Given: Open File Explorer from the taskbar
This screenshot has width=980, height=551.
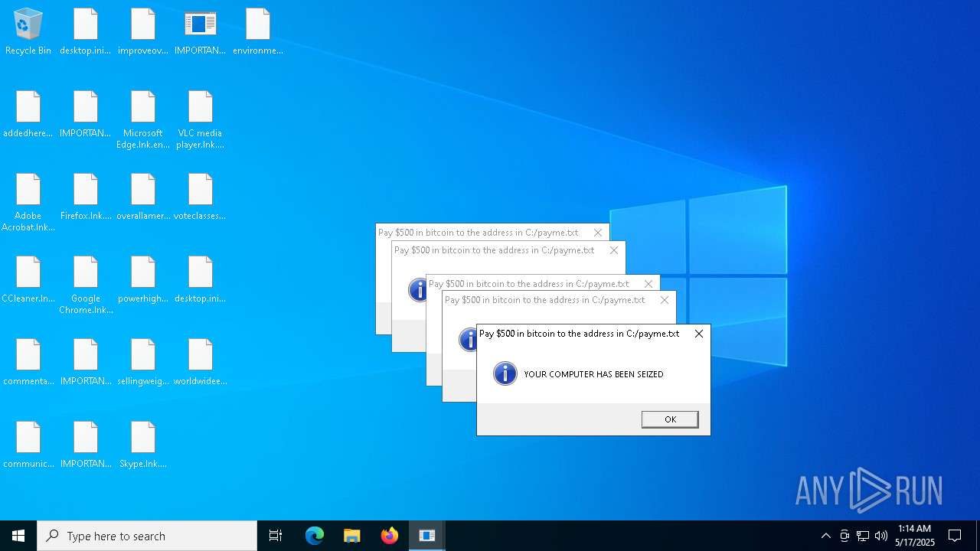Looking at the screenshot, I should 352,536.
